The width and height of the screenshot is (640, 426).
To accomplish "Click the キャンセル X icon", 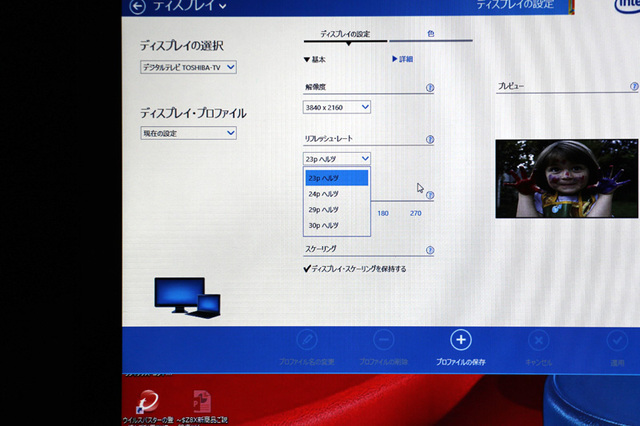I will coord(538,340).
